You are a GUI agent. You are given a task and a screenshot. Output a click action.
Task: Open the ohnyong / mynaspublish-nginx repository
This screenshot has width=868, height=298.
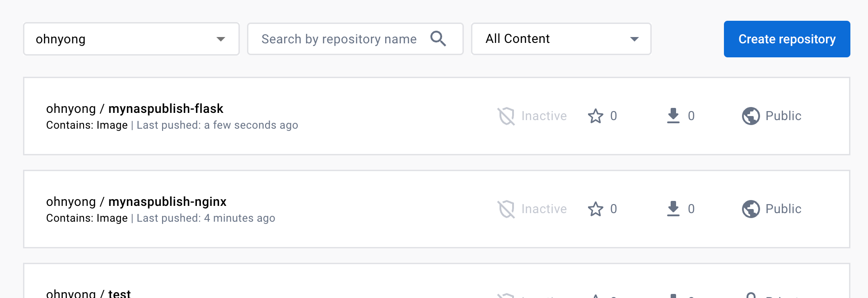[x=136, y=202]
